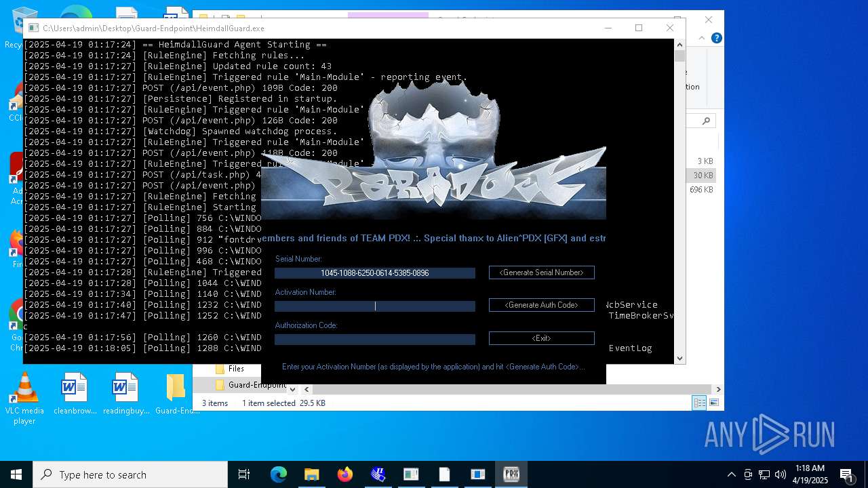868x488 pixels.
Task: Click the Exit button in keygen
Action: pos(541,338)
